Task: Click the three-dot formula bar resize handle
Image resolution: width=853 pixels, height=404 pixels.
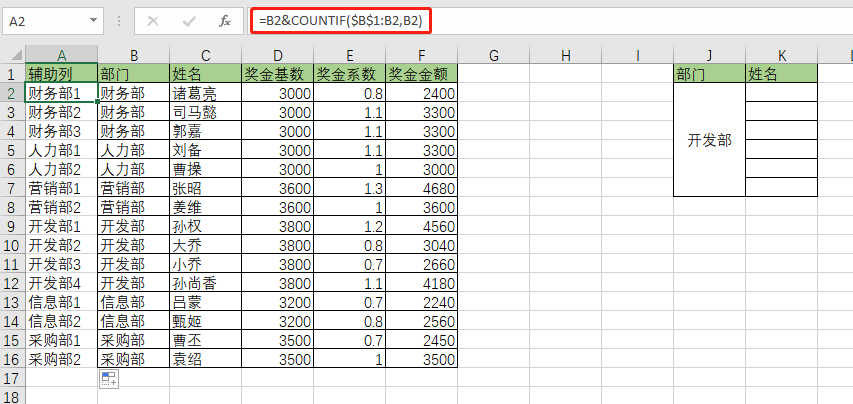Action: [119, 21]
